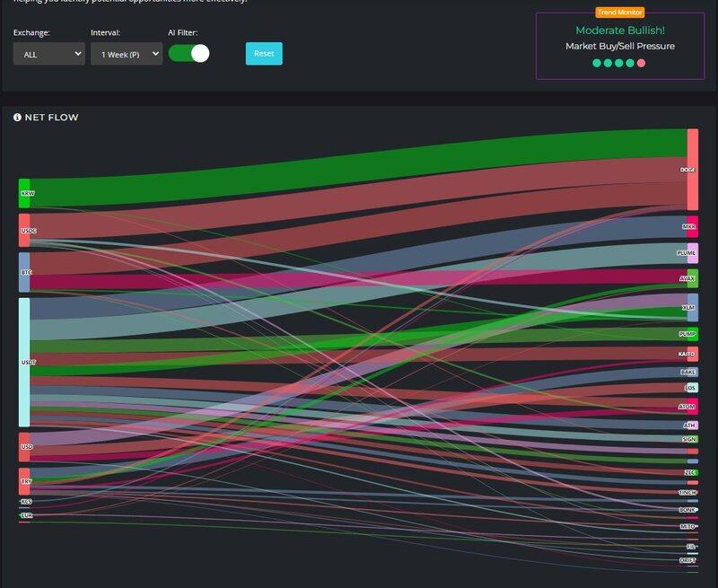The width and height of the screenshot is (718, 588).
Task: Select the USD source node
Action: tap(24, 447)
